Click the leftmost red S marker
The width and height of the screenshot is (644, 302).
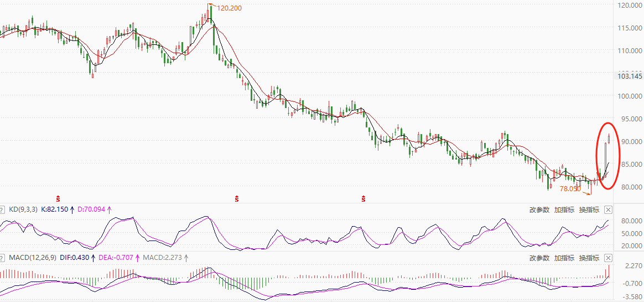pos(58,198)
